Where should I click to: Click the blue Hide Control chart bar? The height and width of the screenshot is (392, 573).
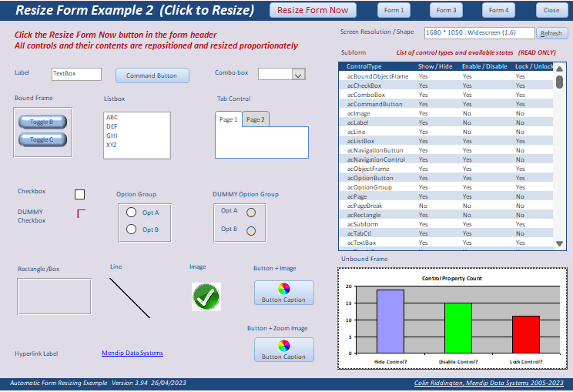[390, 321]
